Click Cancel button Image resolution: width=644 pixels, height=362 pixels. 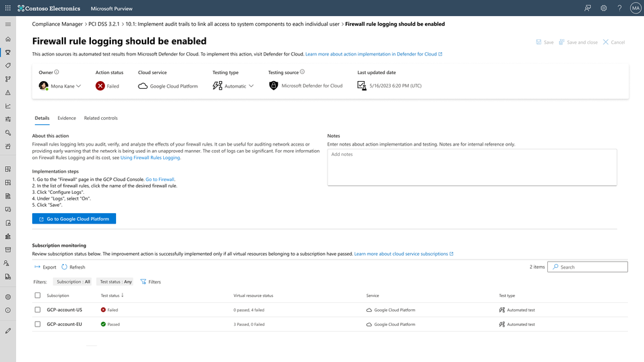pyautogui.click(x=614, y=43)
